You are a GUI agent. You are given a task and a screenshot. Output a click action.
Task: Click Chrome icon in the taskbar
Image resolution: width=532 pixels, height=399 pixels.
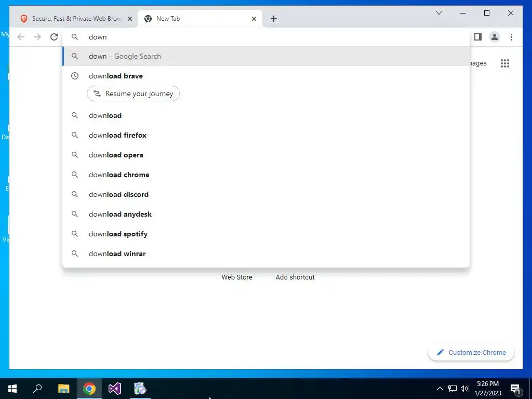tap(89, 389)
